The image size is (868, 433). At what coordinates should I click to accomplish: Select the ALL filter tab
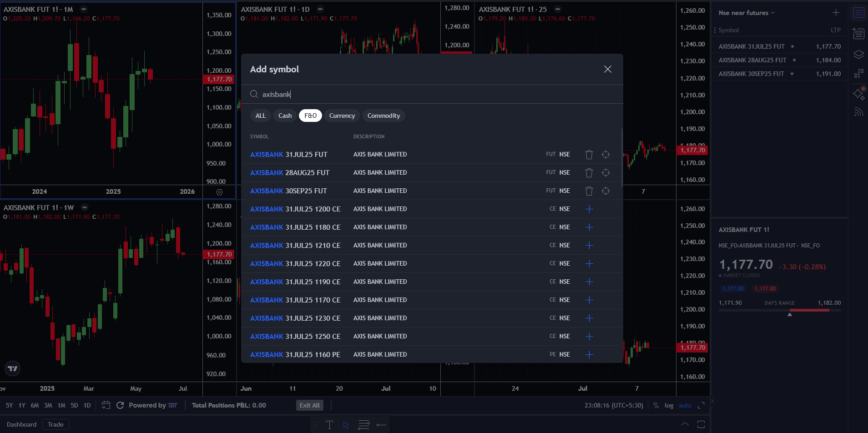tap(261, 116)
